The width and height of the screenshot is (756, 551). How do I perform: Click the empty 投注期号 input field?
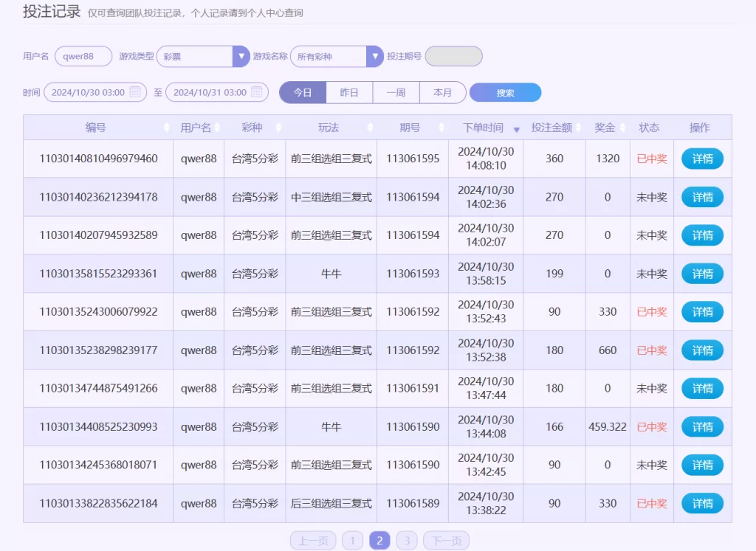pos(454,56)
